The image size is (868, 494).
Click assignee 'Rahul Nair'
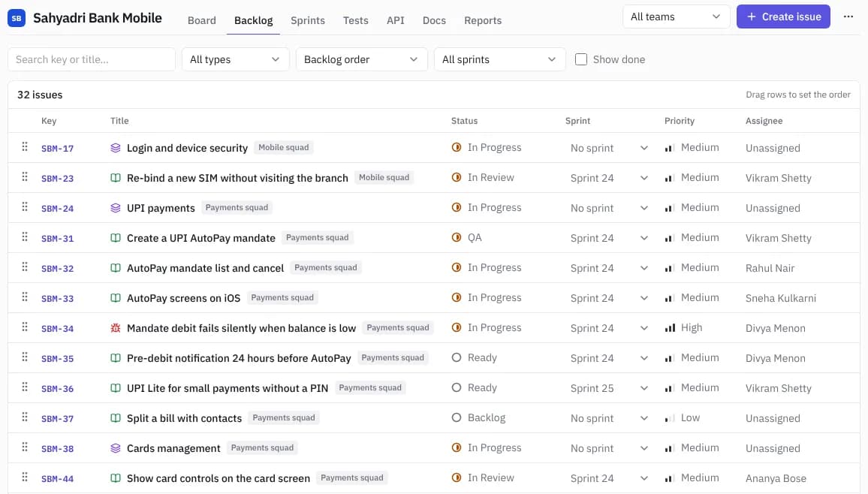pyautogui.click(x=770, y=268)
